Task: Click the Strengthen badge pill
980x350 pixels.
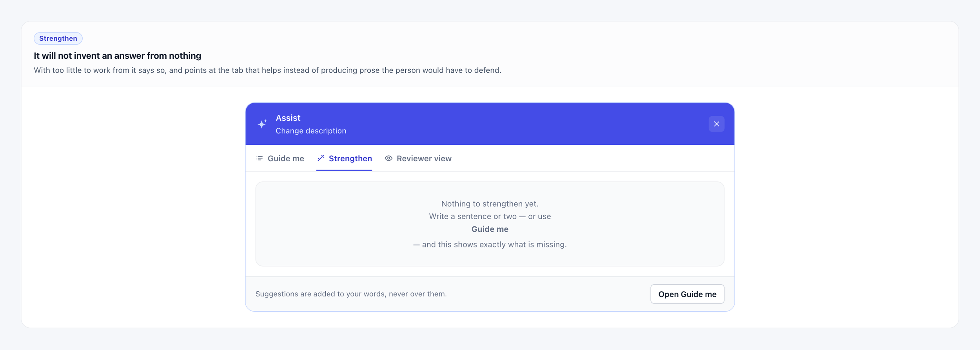Action: click(x=58, y=38)
